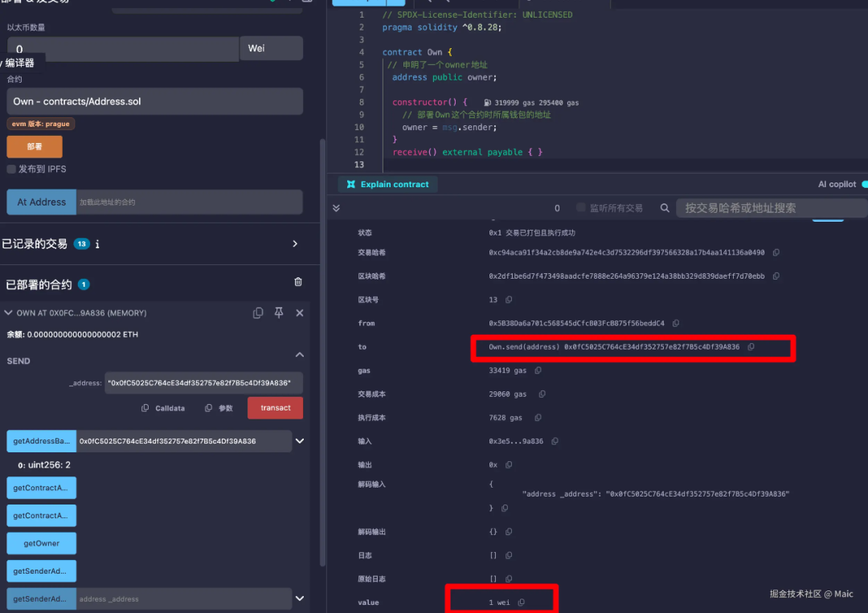Click the pending transactions count 0

click(x=557, y=208)
